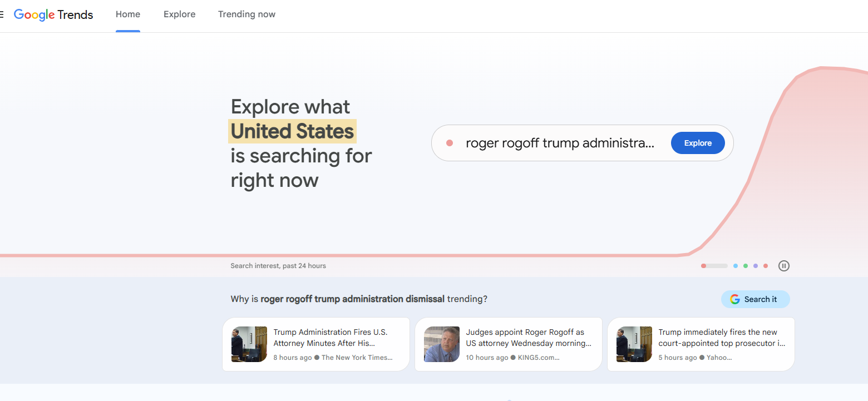Click the highlighted United States text
Image resolution: width=868 pixels, height=401 pixels.
pos(292,131)
